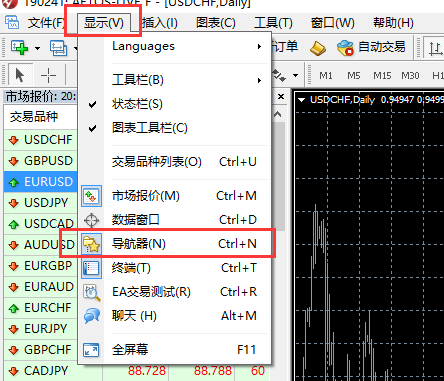The image size is (444, 381).
Task: Click the bar chart toolbar icon
Action: point(435,49)
